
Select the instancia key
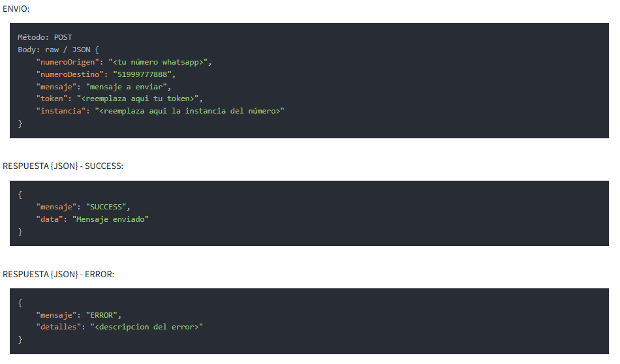pos(61,112)
